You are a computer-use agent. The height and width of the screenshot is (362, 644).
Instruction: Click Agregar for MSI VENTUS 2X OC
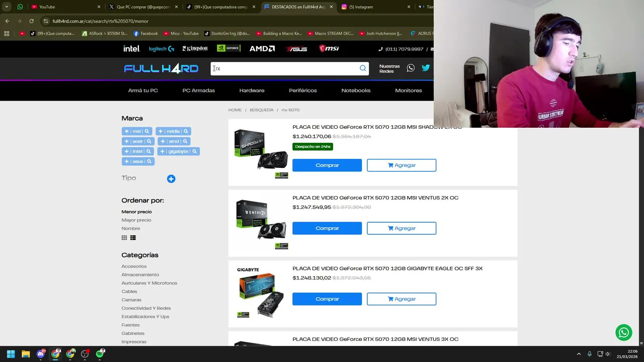click(x=401, y=228)
